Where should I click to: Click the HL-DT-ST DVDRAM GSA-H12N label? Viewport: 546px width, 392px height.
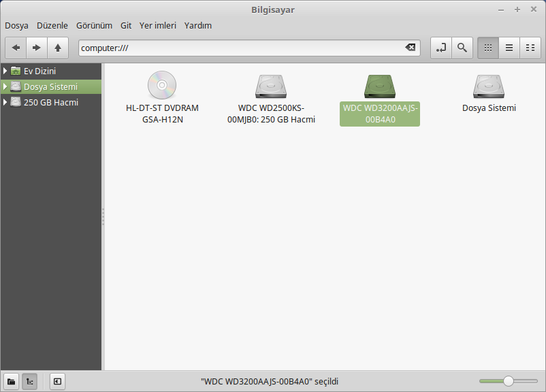[x=162, y=114]
